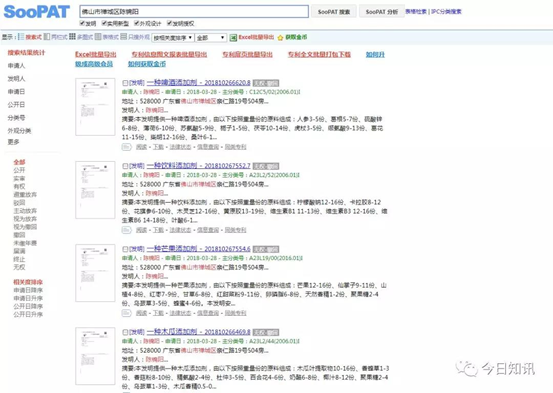
Task: Open patent title 一种饮料添加剂 201810267552.7
Action: point(199,166)
